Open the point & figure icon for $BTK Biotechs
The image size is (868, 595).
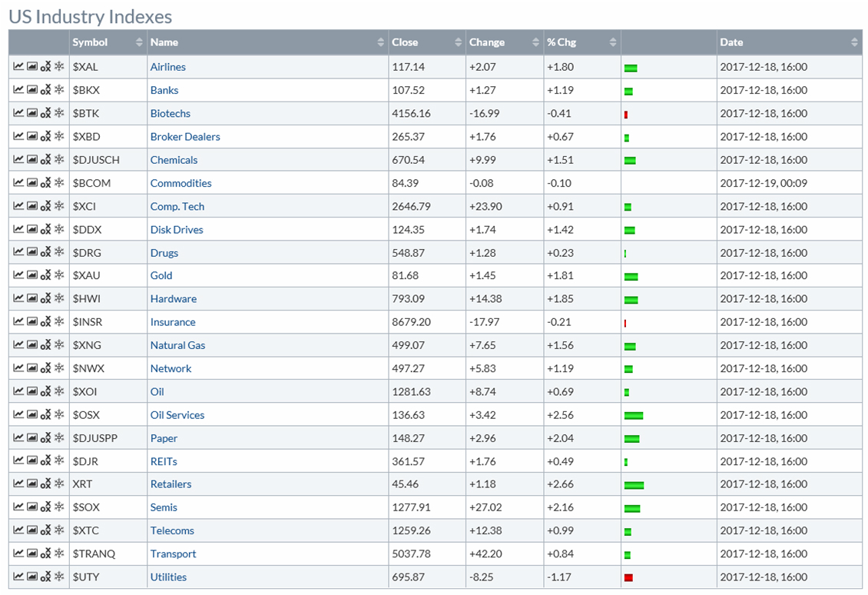click(45, 114)
